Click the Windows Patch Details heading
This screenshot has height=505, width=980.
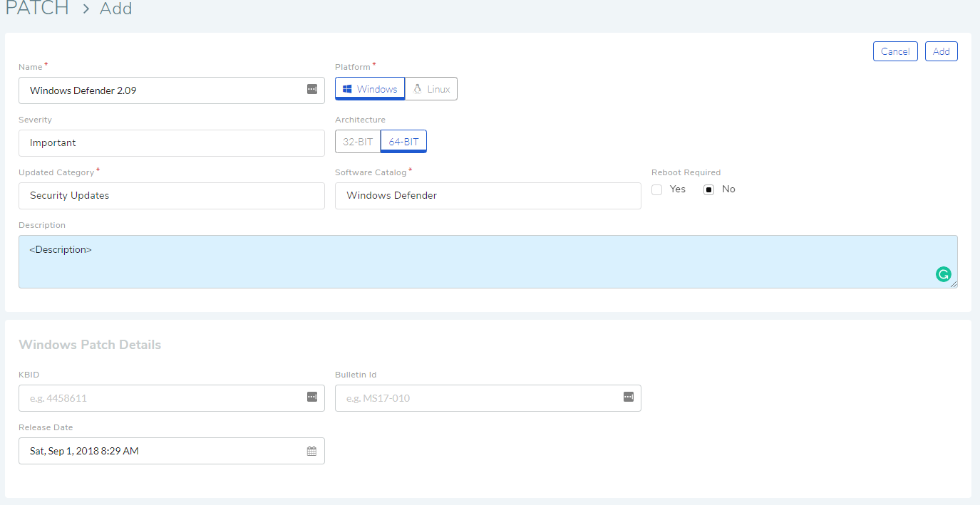(90, 345)
